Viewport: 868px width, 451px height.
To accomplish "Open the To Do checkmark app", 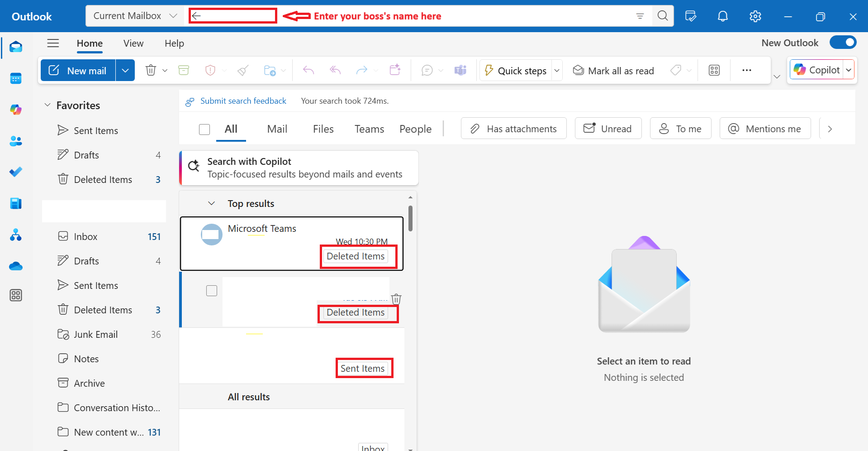I will point(16,172).
